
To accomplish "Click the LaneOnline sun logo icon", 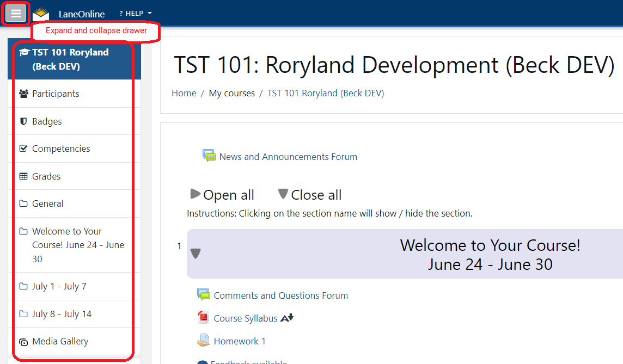I will point(41,14).
